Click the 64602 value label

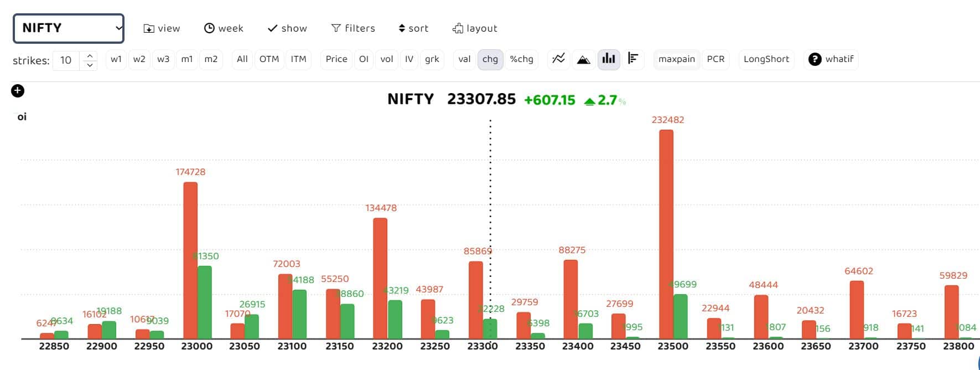(859, 271)
